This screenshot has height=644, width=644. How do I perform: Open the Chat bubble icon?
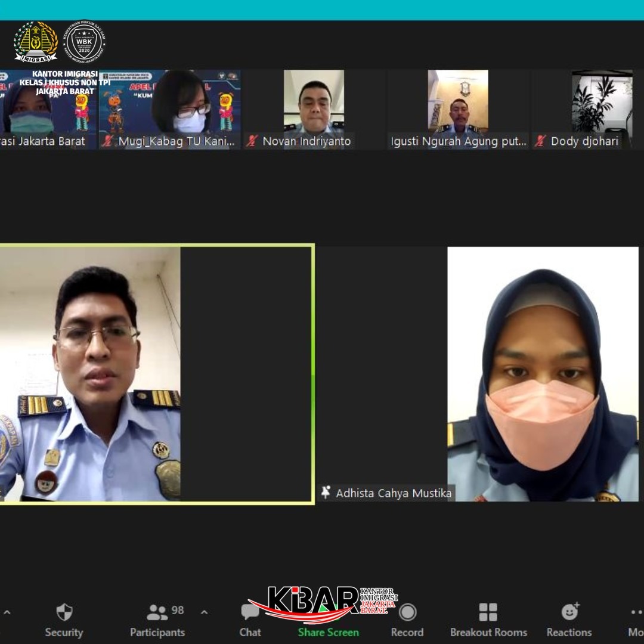click(250, 612)
